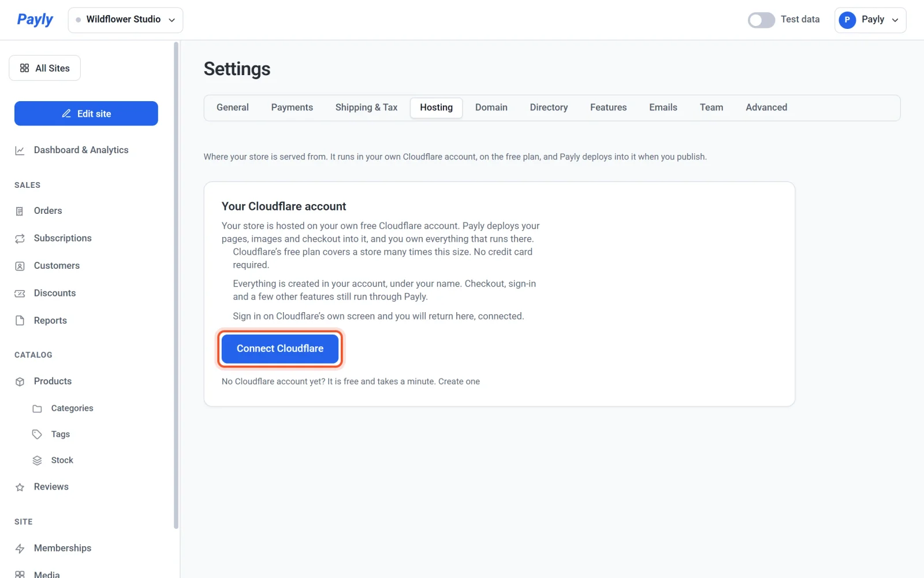Image resolution: width=924 pixels, height=578 pixels.
Task: Click the sidebar vertical scrollbar
Action: pyautogui.click(x=176, y=285)
